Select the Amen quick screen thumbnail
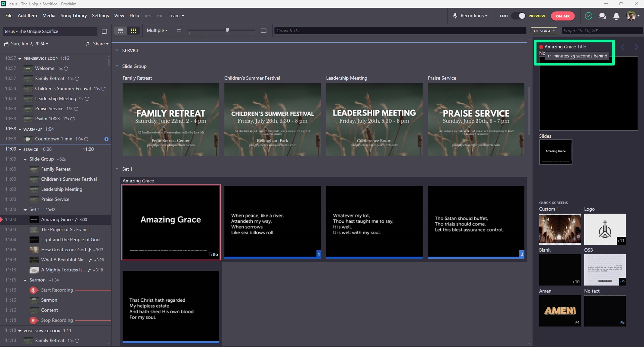 [560, 311]
